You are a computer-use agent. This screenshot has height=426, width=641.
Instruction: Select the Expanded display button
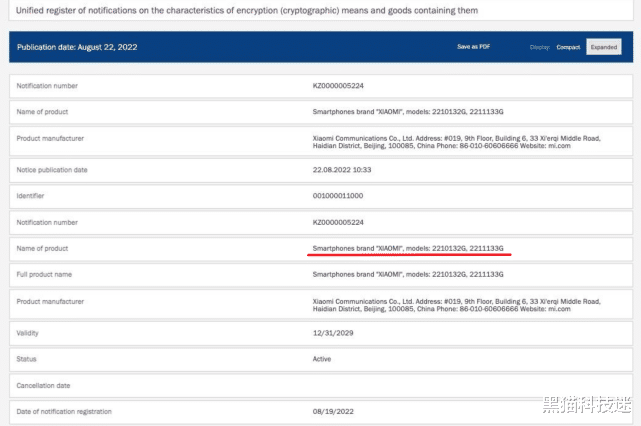pyautogui.click(x=604, y=47)
